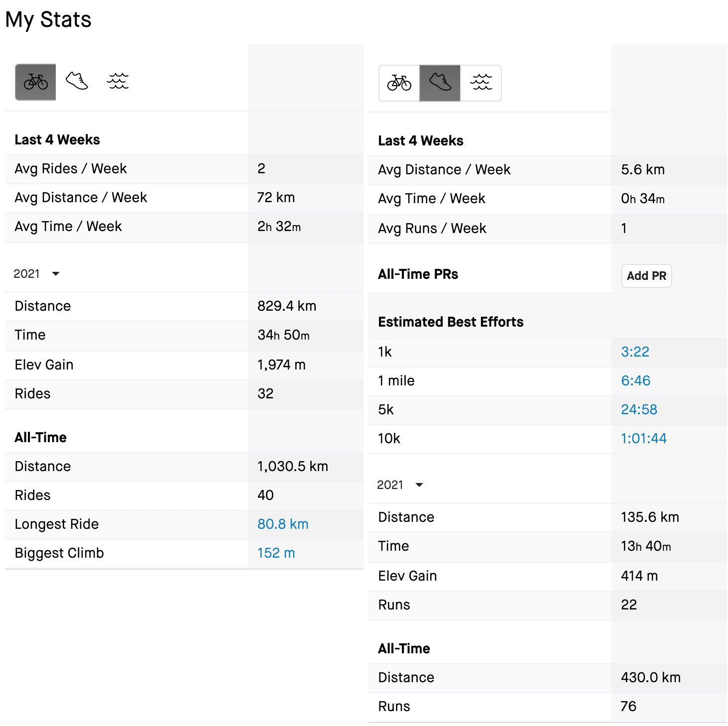
Task: Click the arrow beside 2021 in rides section
Action: pyautogui.click(x=56, y=274)
